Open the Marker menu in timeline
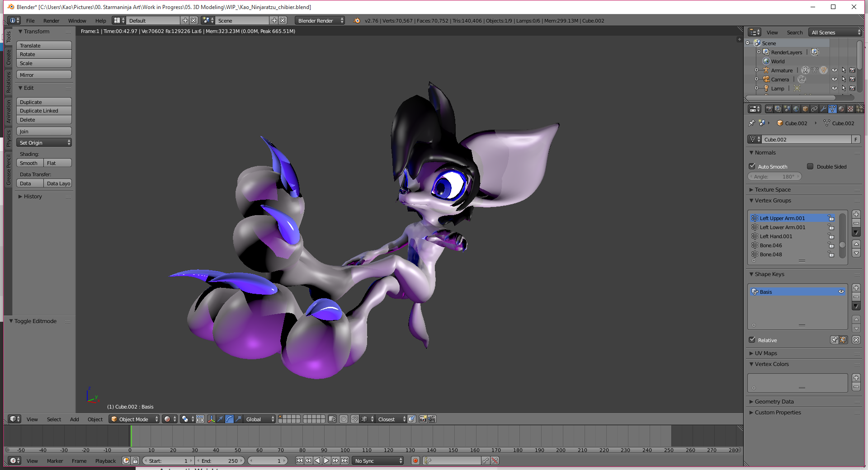 (x=55, y=461)
